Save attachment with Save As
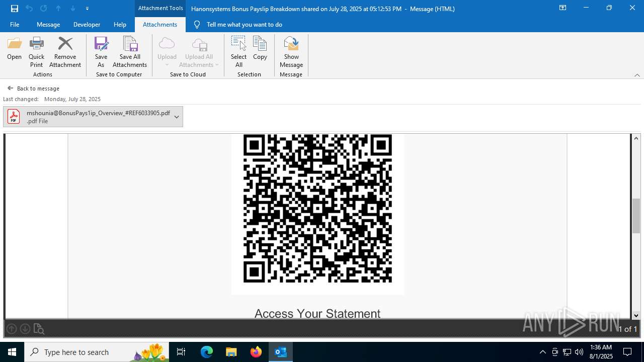This screenshot has width=644, height=362. tap(101, 52)
